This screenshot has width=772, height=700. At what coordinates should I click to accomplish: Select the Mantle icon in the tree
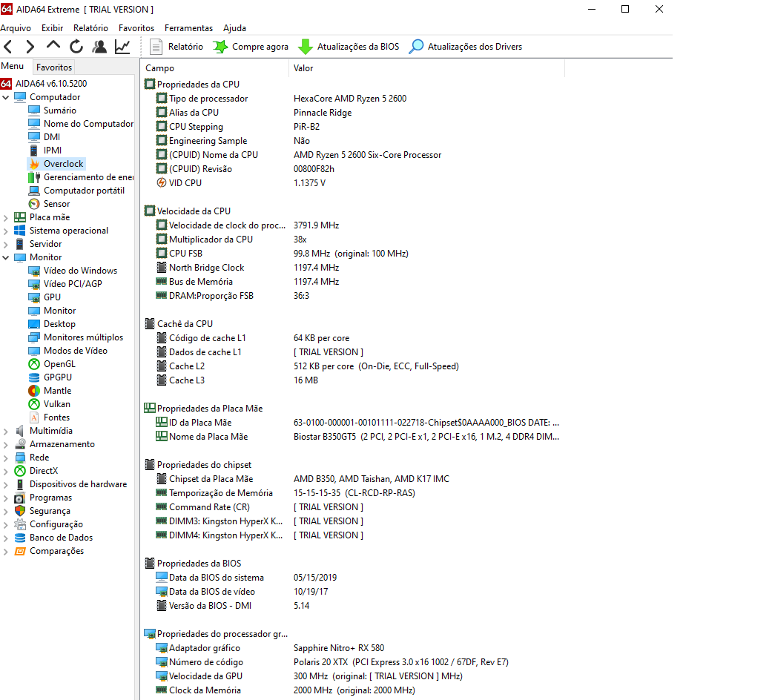pos(34,391)
